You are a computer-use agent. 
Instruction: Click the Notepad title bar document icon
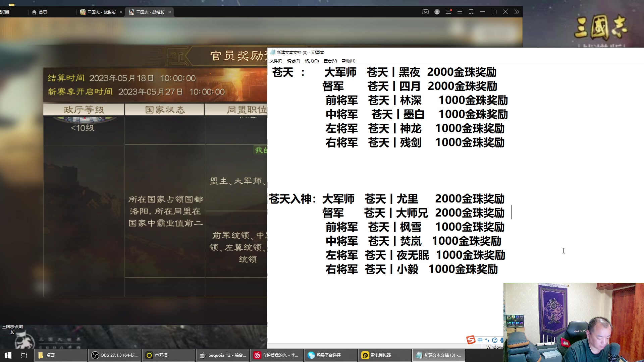(273, 52)
